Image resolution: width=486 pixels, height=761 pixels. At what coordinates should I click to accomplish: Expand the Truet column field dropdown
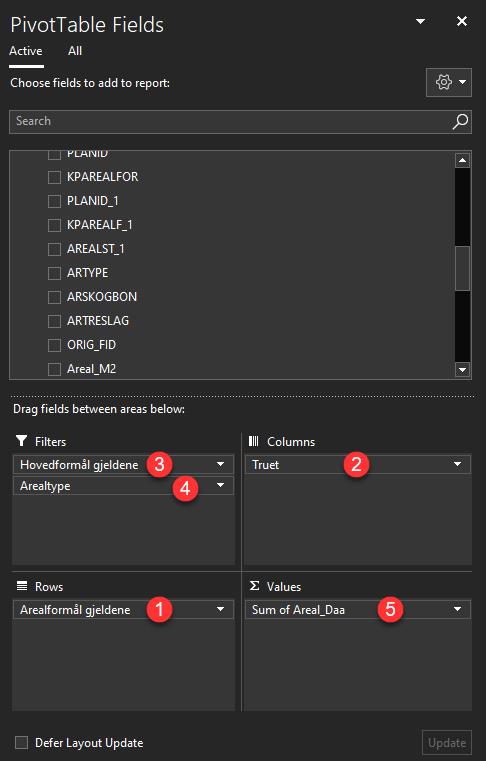coord(457,464)
